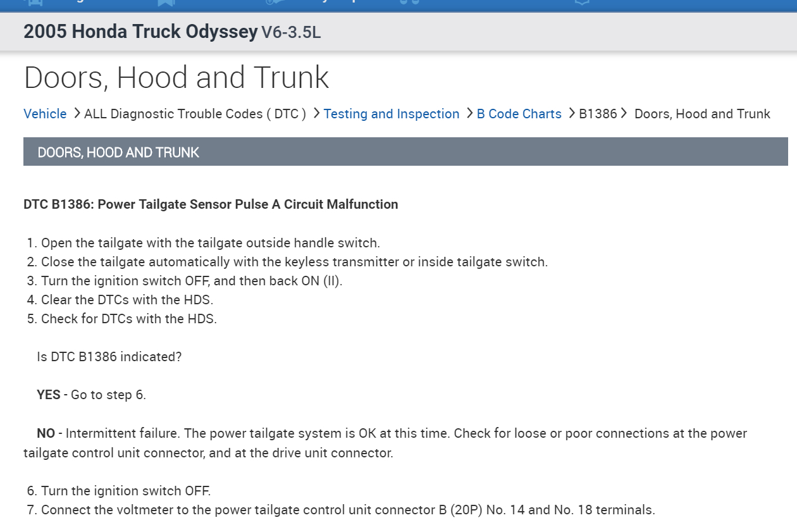Click the bookmark icon in the top blue bar
This screenshot has height=532, width=797.
click(166, 3)
